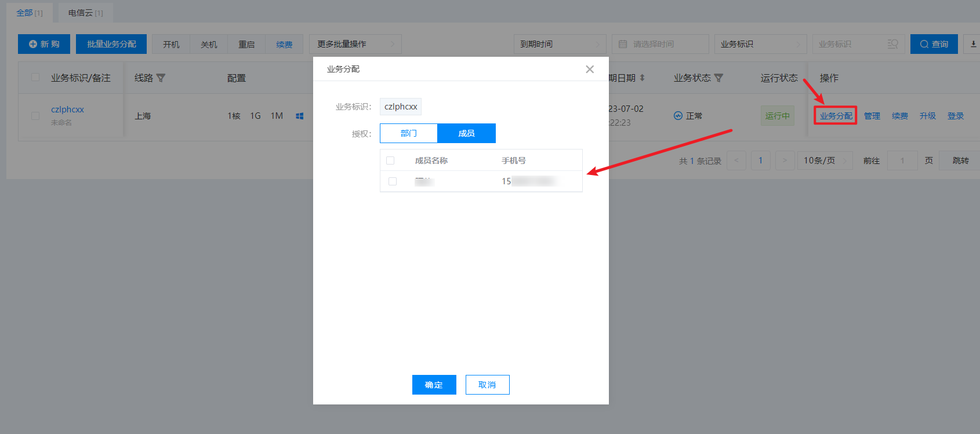
Task: Check the select-all 成员名称 header checkbox
Action: pyautogui.click(x=390, y=161)
